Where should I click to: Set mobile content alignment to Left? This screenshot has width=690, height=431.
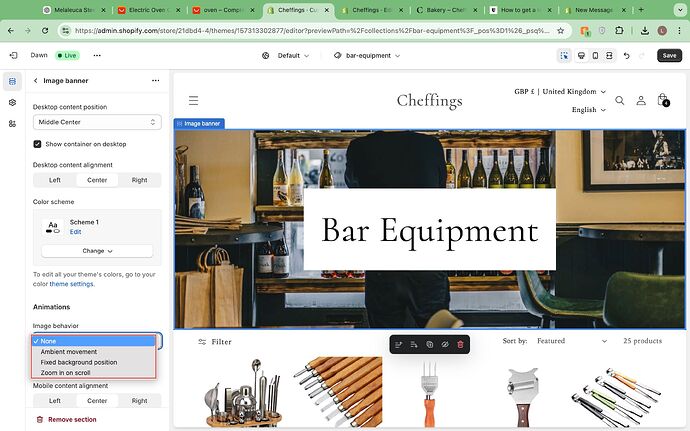coord(55,401)
